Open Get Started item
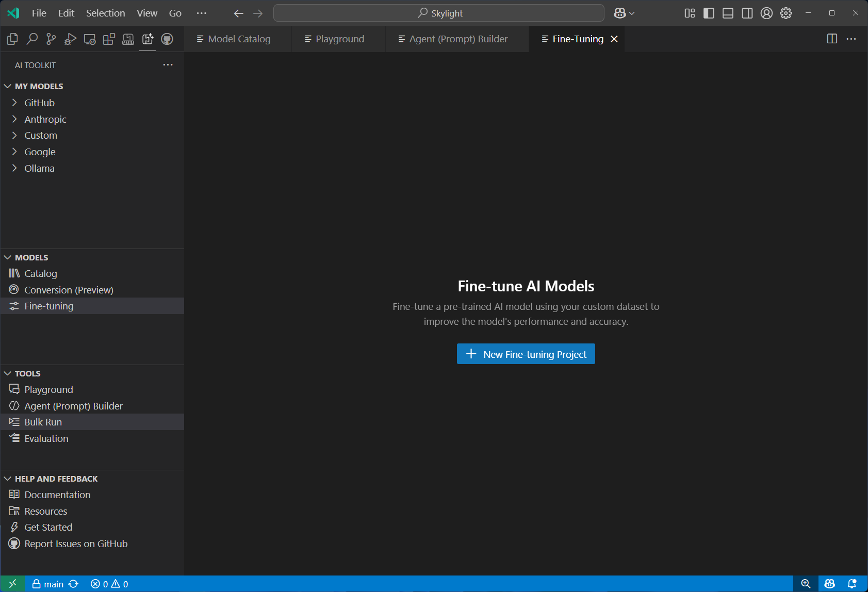868x592 pixels. click(92, 528)
